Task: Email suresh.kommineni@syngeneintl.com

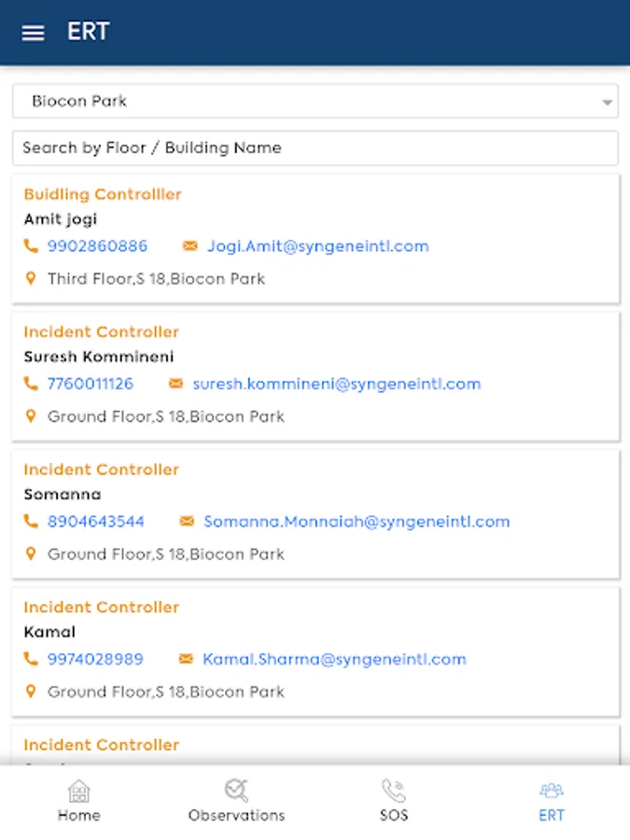Action: click(336, 384)
